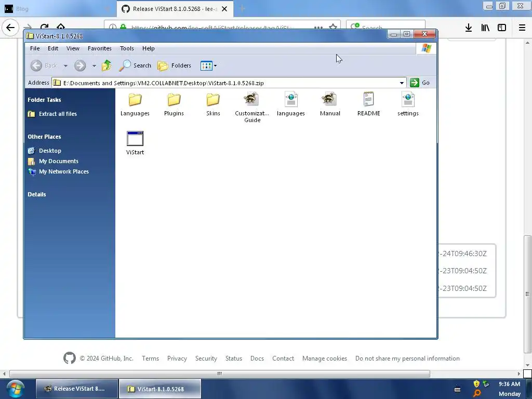Open the Favorites menu
This screenshot has width=532, height=399.
99,48
